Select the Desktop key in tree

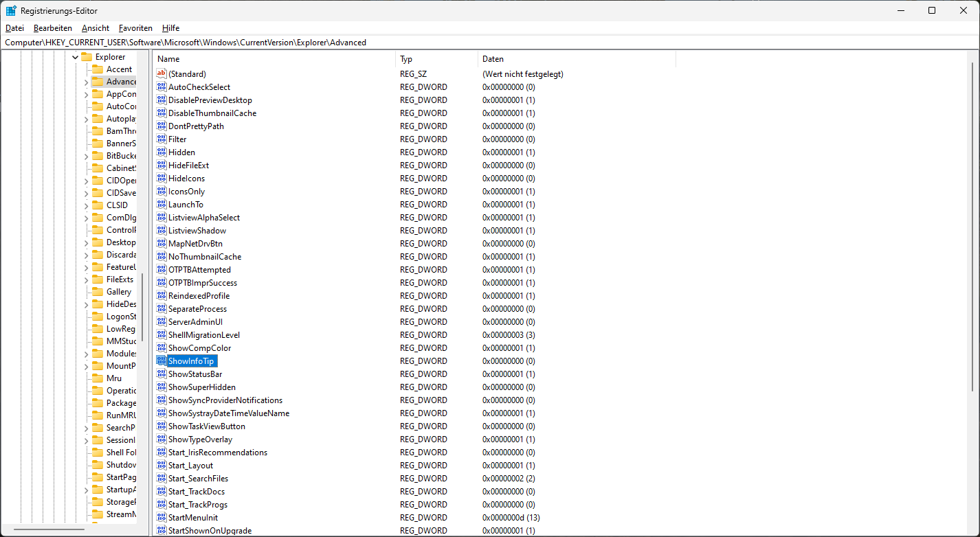coord(121,242)
